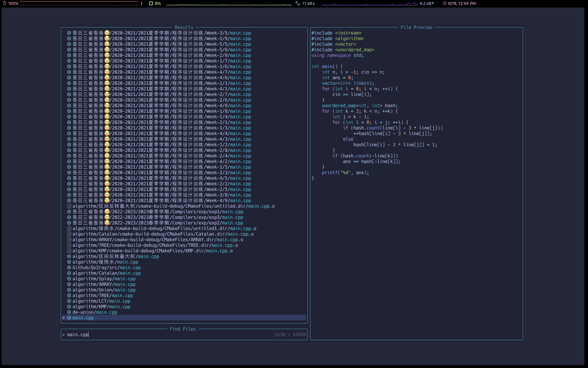Click the charging bolt icon in the status bar
The height and width of the screenshot is (368, 588).
point(142,3)
